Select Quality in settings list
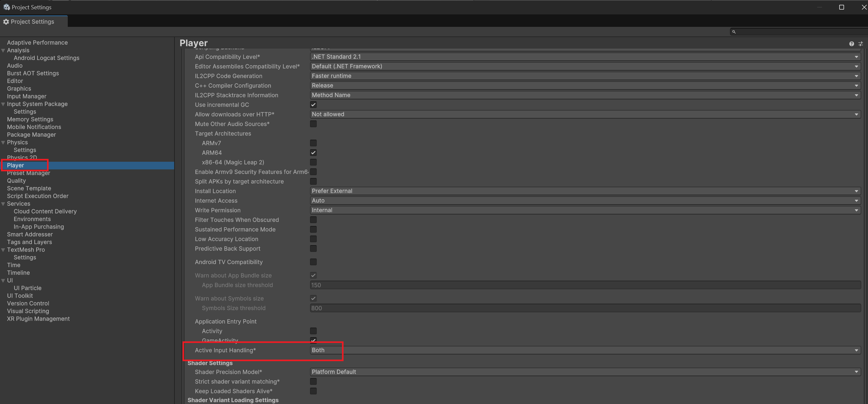The height and width of the screenshot is (404, 868). [16, 181]
